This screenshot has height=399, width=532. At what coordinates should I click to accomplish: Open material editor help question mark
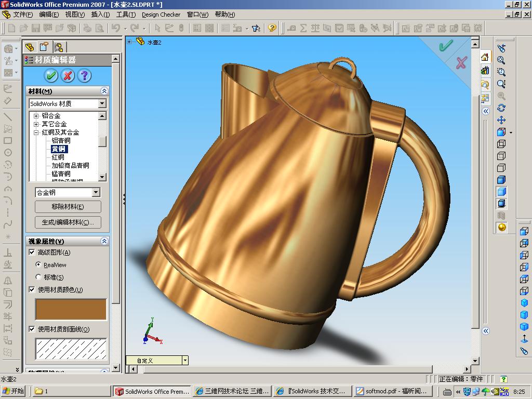click(84, 75)
